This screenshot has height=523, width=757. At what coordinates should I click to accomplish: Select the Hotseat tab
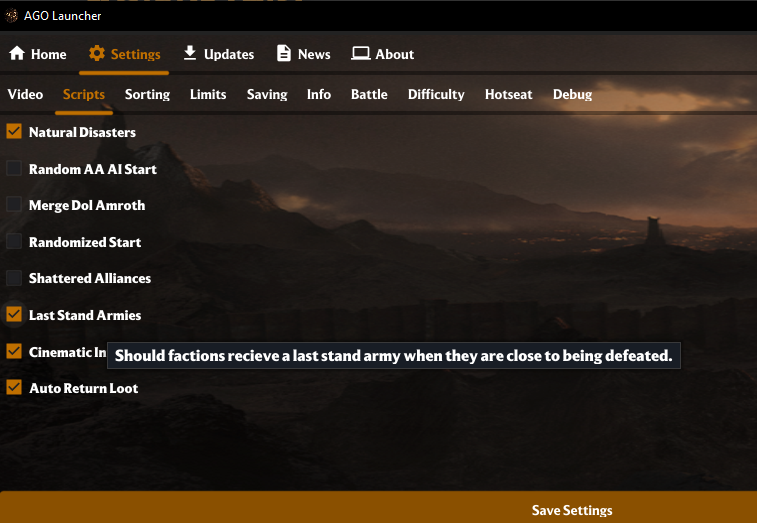click(x=508, y=94)
